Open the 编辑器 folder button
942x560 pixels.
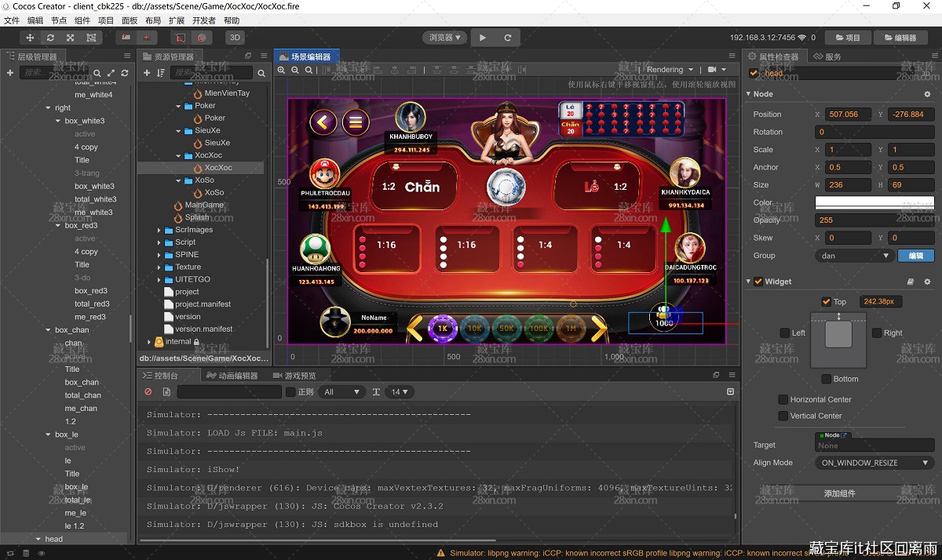[x=900, y=37]
